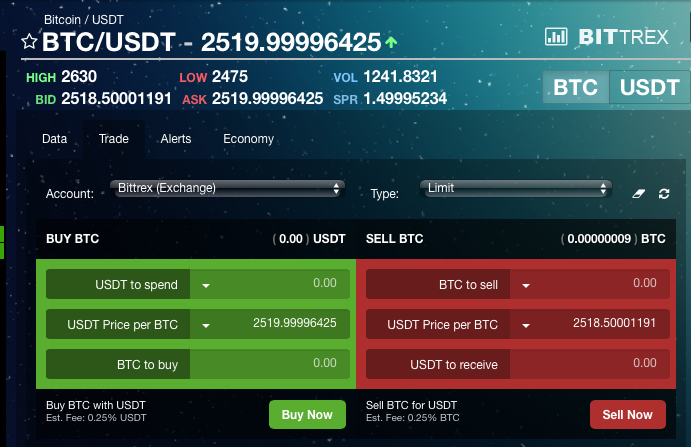This screenshot has height=447, width=691.
Task: Click the ASK value 2519.99996425
Action: tap(267, 98)
